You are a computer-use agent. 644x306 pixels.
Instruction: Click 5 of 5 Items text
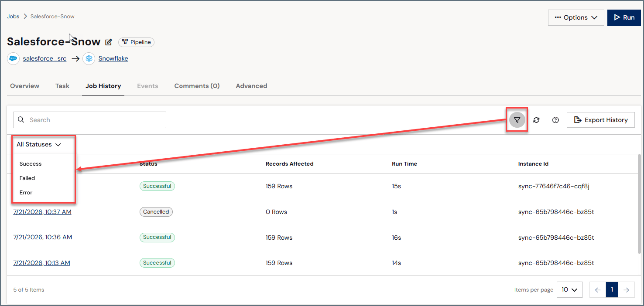pyautogui.click(x=29, y=289)
